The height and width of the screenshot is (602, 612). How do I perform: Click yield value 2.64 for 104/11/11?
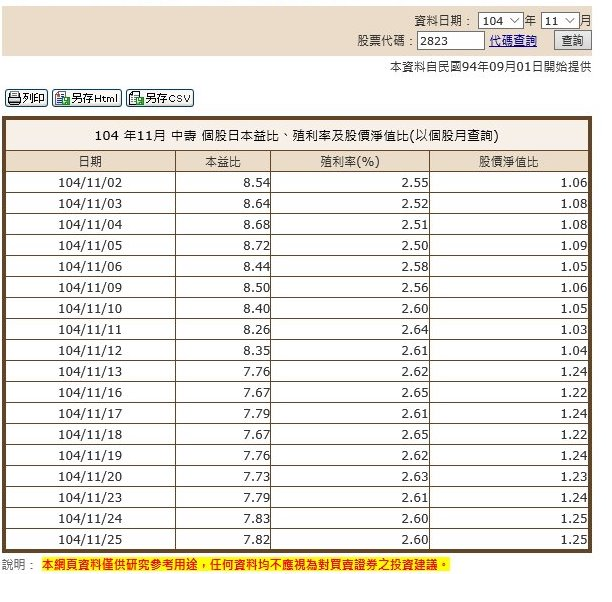415,329
